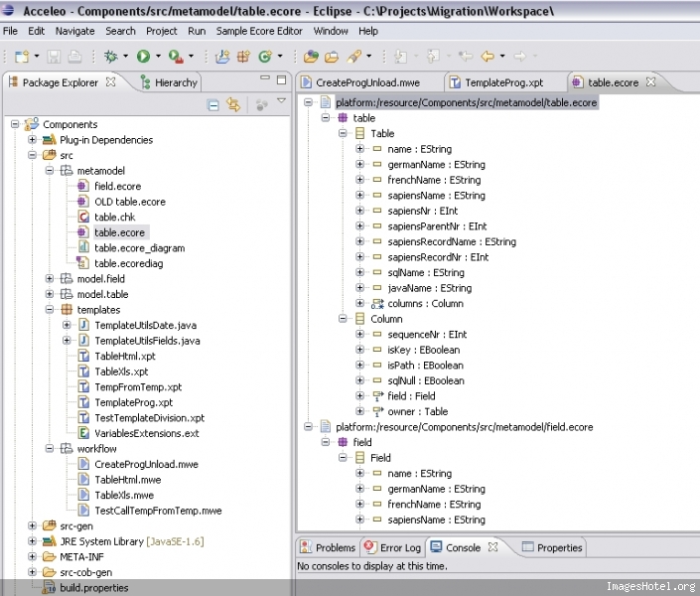Select table.chk file
Screen dimensions: 700x596
[115, 218]
